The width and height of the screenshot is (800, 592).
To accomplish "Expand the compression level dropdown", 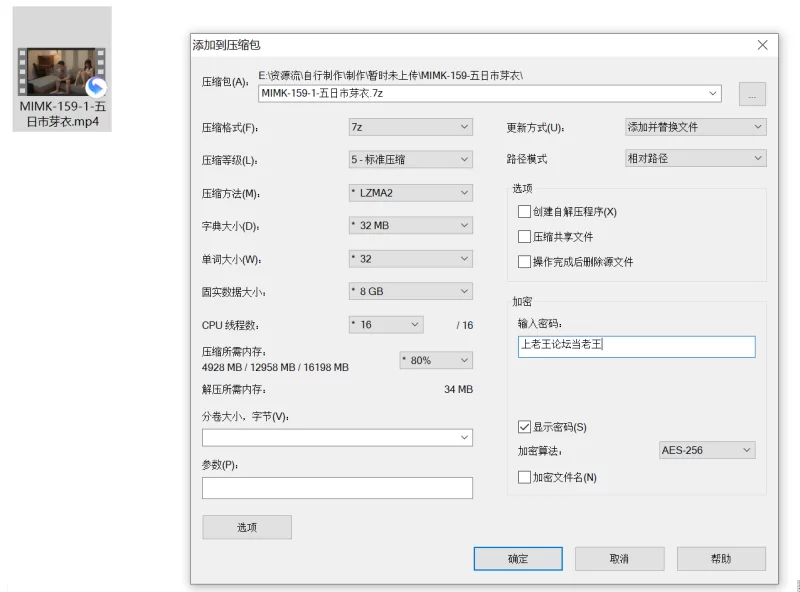I will (x=409, y=160).
